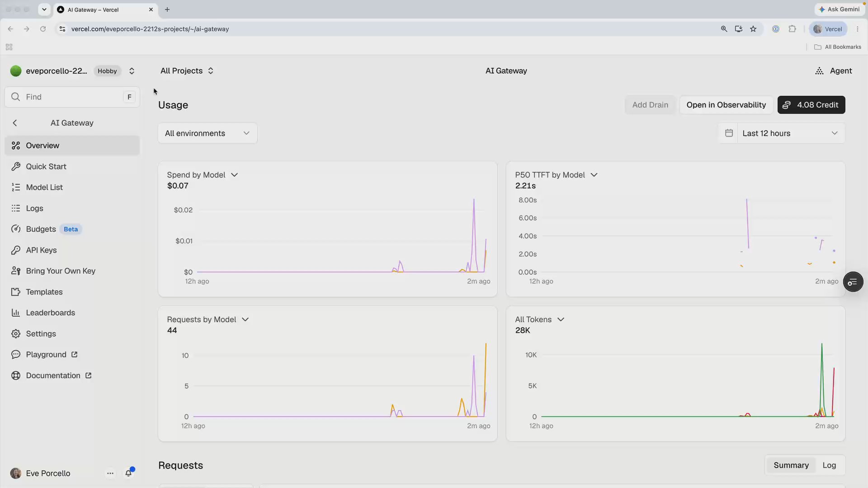The width and height of the screenshot is (868, 488).
Task: Open the browser extensions menu
Action: click(x=792, y=29)
